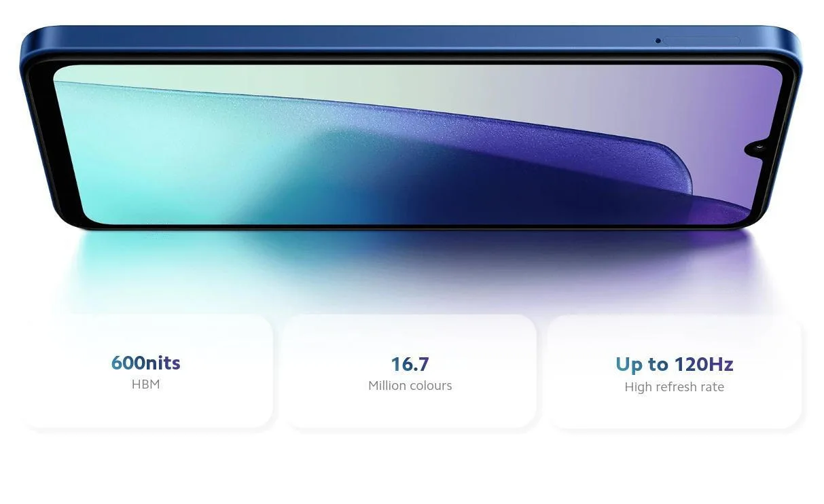Image resolution: width=824 pixels, height=504 pixels.
Task: Click the HBM label under 600nits
Action: [x=145, y=384]
